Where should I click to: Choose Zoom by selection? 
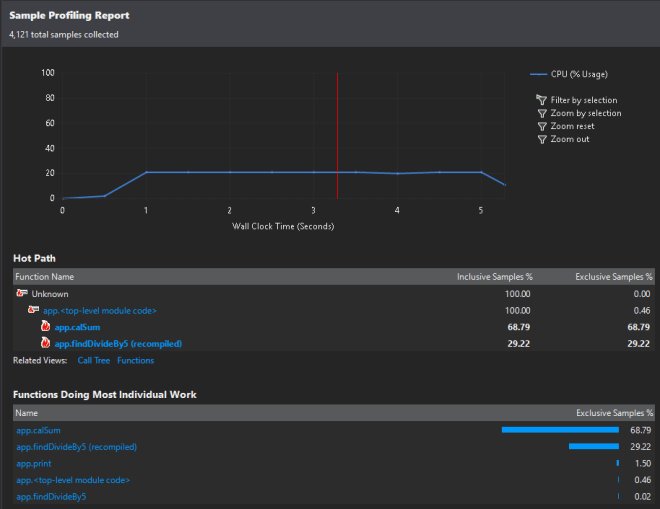tap(586, 113)
